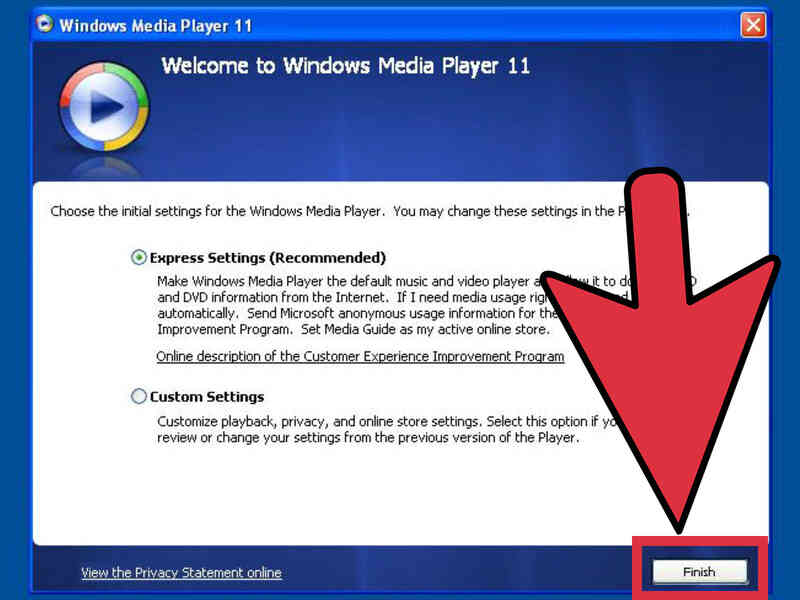The width and height of the screenshot is (800, 600).
Task: View the Privacy Statement online
Action: tap(181, 572)
